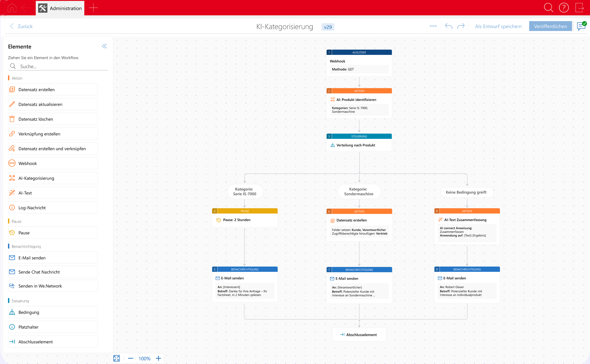Select Pause element in sidebar

tap(53, 233)
